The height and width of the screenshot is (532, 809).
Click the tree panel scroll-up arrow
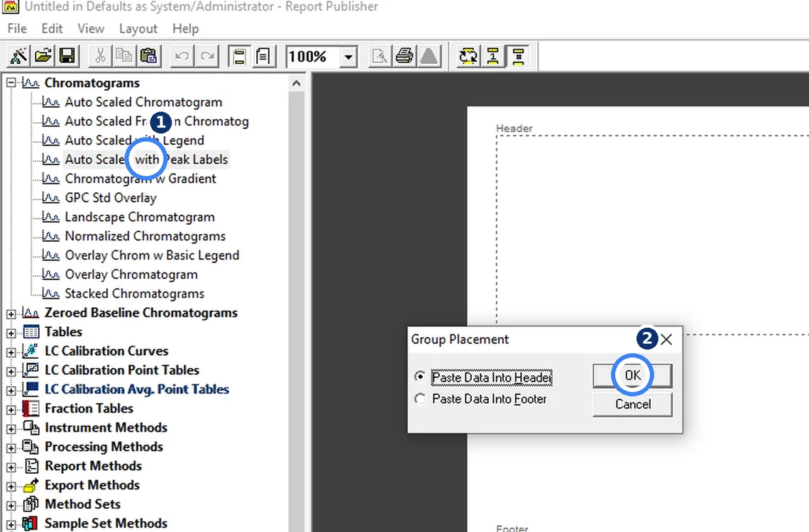296,82
